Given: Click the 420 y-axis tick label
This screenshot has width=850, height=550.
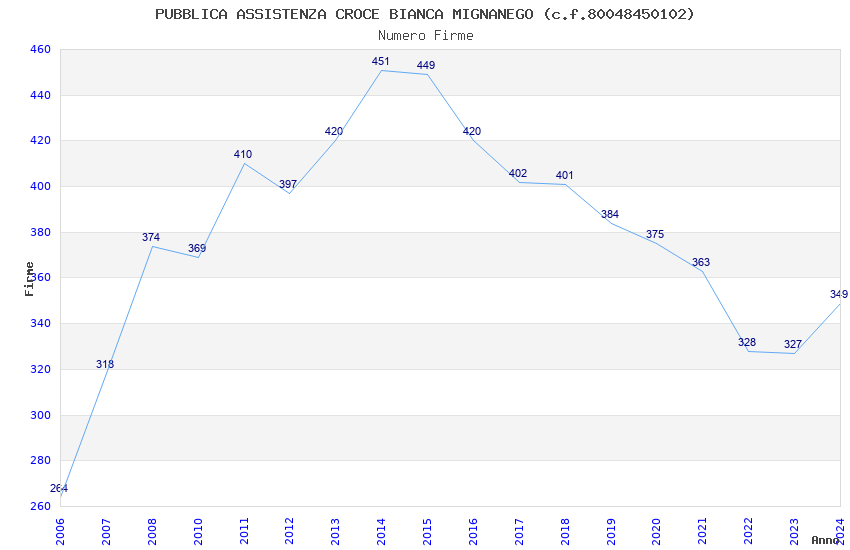Looking at the screenshot, I should pos(40,140).
